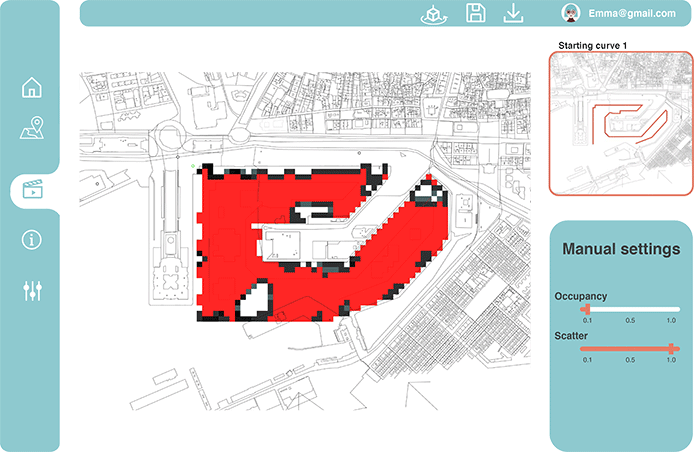The height and width of the screenshot is (452, 700).
Task: Click the 3D rotate cube icon
Action: click(434, 13)
